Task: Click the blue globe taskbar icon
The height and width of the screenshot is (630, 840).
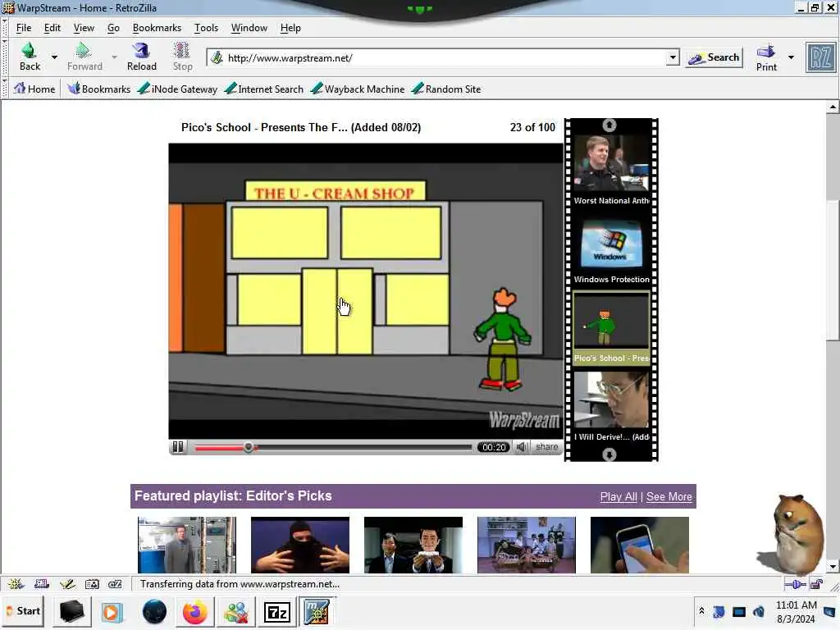Action: pos(154,612)
